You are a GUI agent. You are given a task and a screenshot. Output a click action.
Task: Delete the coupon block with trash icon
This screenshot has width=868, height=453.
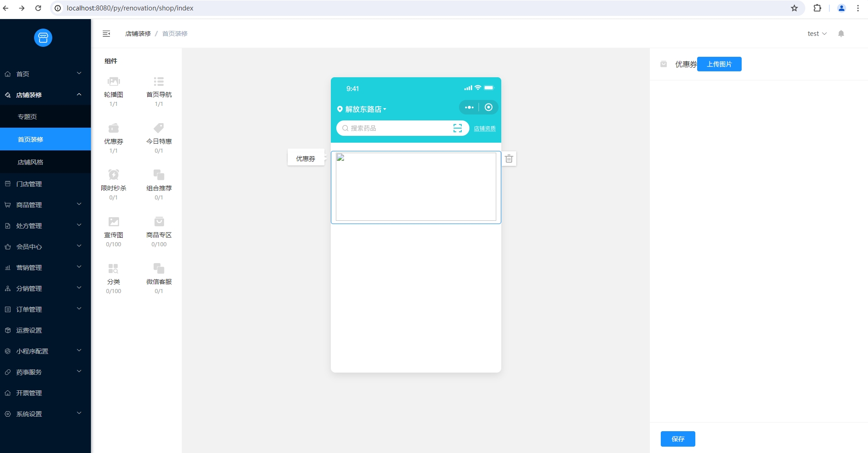(x=509, y=159)
